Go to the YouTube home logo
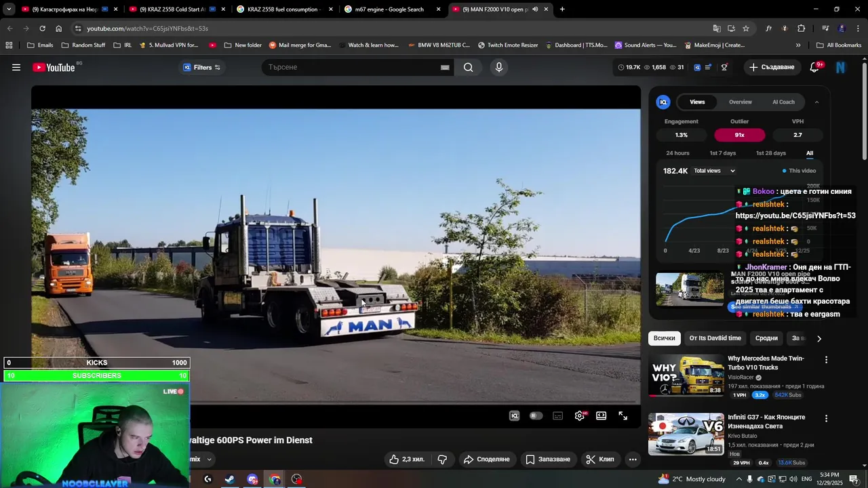The width and height of the screenshot is (868, 488). click(x=54, y=67)
